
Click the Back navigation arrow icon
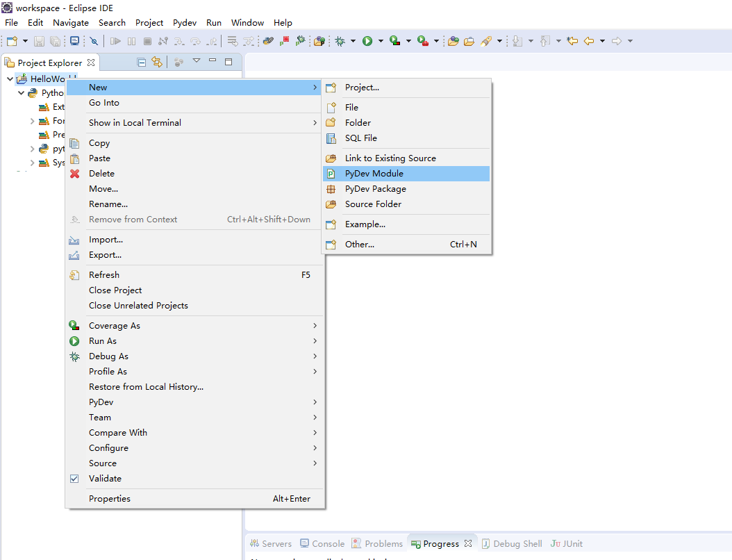click(x=589, y=41)
